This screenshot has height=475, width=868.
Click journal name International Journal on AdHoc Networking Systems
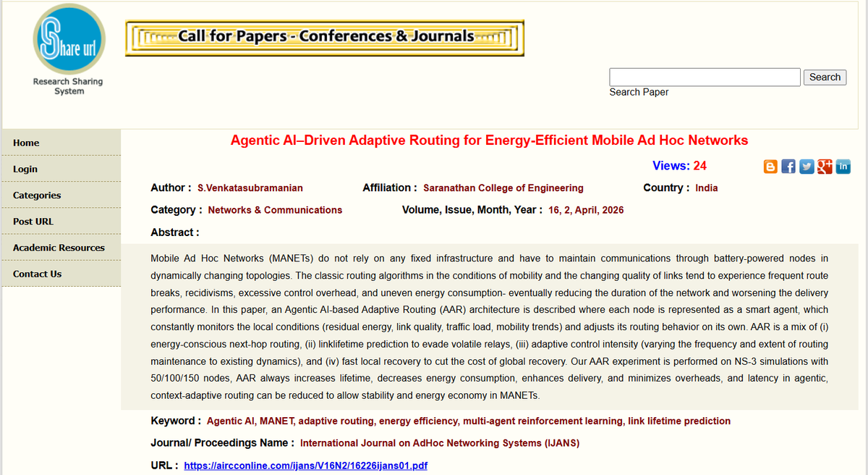click(x=440, y=443)
